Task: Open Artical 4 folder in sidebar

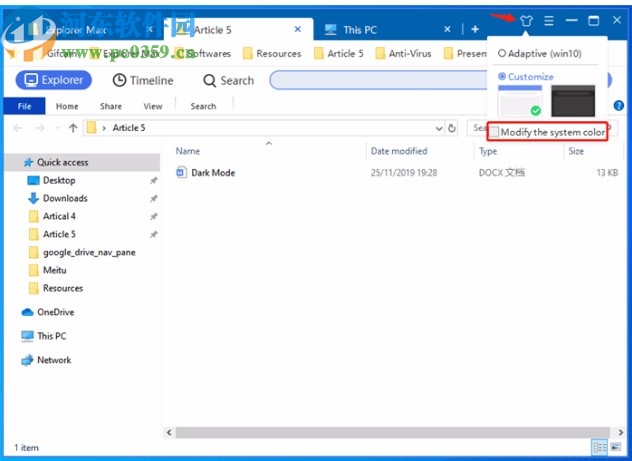Action: point(59,216)
